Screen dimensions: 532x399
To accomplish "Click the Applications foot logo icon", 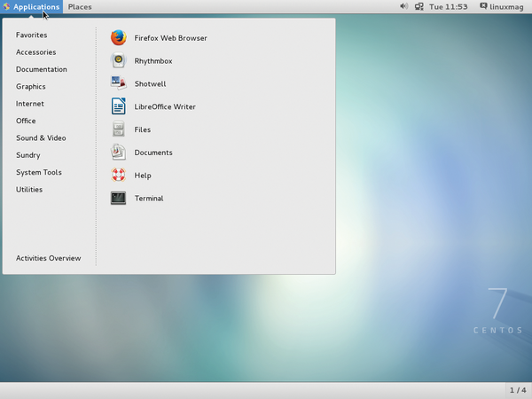I will point(6,6).
